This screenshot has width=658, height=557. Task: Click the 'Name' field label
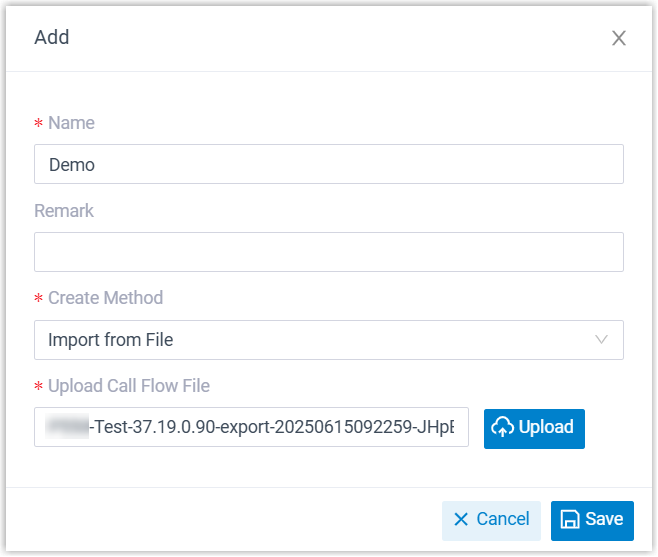click(71, 123)
